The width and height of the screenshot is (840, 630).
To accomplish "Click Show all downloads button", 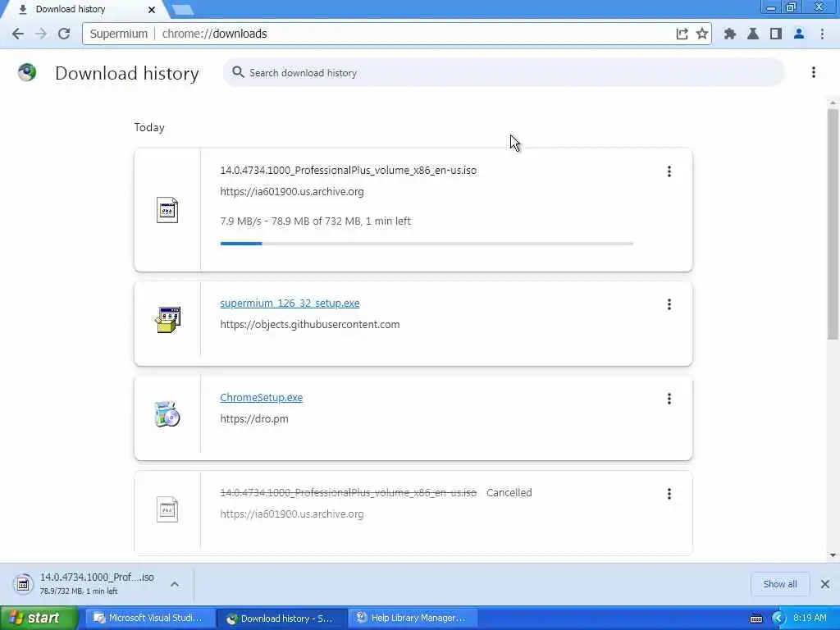I will click(x=780, y=584).
